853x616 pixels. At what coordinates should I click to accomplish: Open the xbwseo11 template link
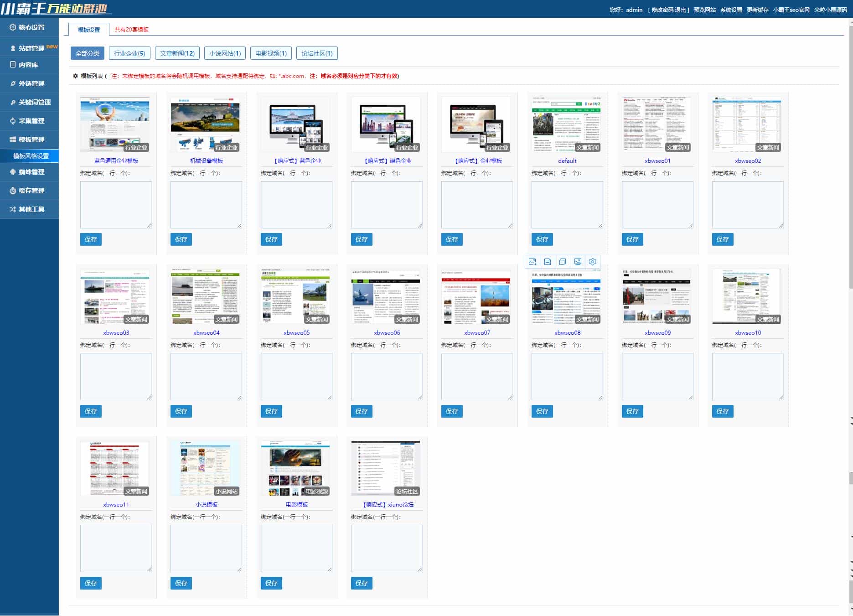click(116, 505)
